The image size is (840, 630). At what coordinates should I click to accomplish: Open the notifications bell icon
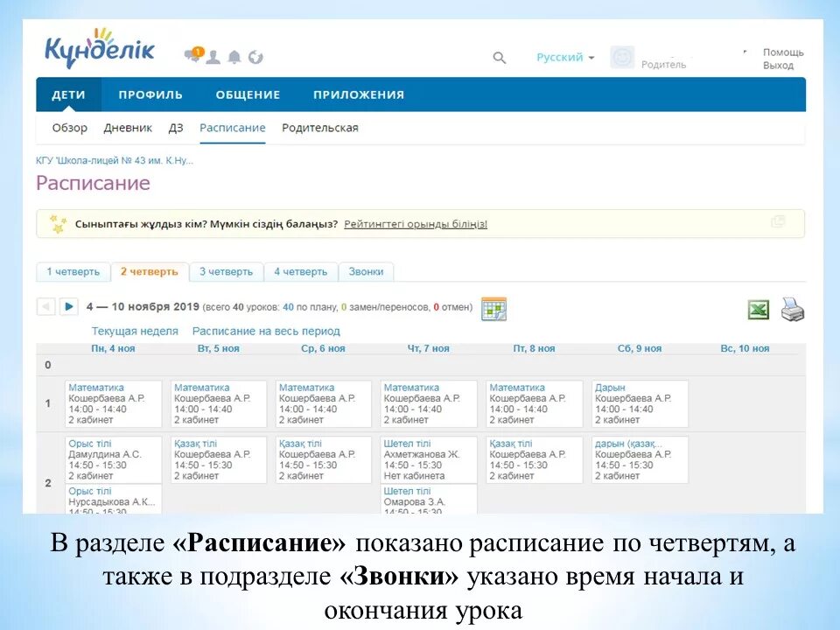pos(233,56)
